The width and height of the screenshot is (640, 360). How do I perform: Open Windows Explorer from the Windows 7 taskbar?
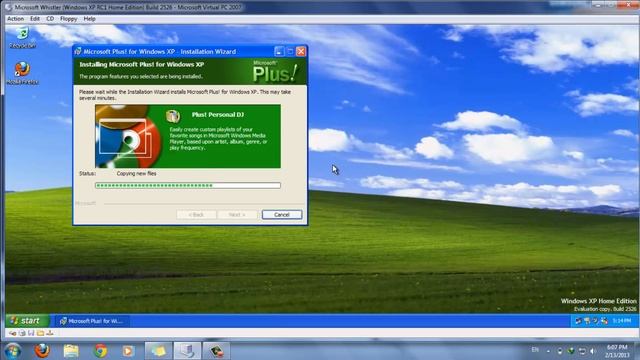coord(71,351)
